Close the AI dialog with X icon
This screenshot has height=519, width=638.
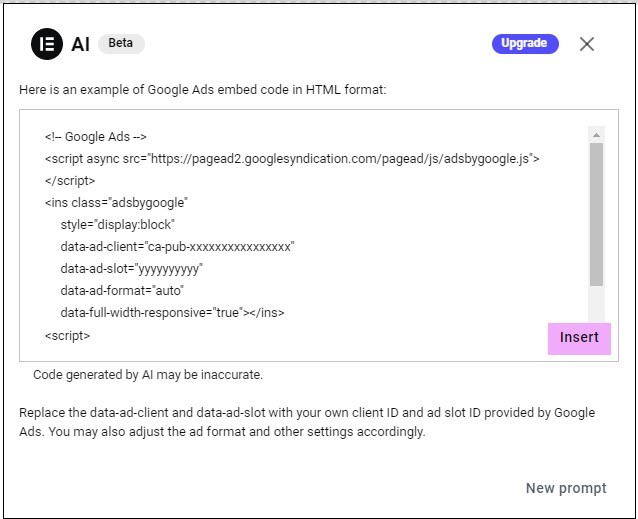tap(586, 44)
